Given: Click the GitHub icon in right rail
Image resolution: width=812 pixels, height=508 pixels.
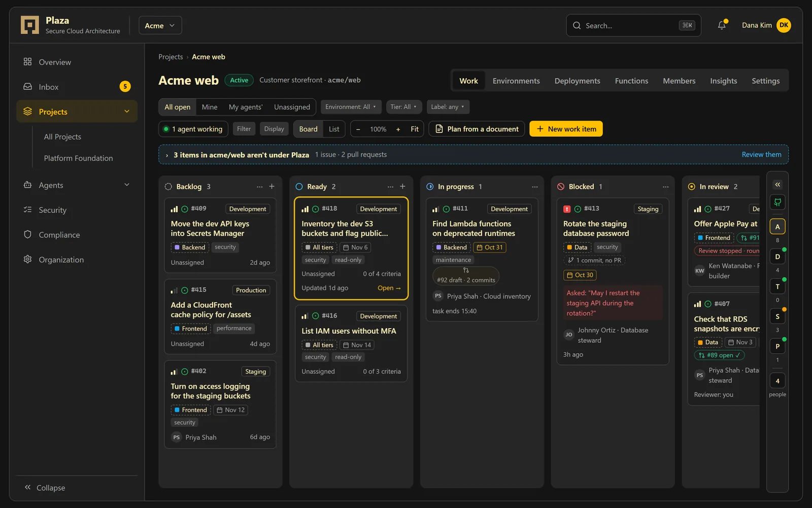Looking at the screenshot, I should (777, 202).
